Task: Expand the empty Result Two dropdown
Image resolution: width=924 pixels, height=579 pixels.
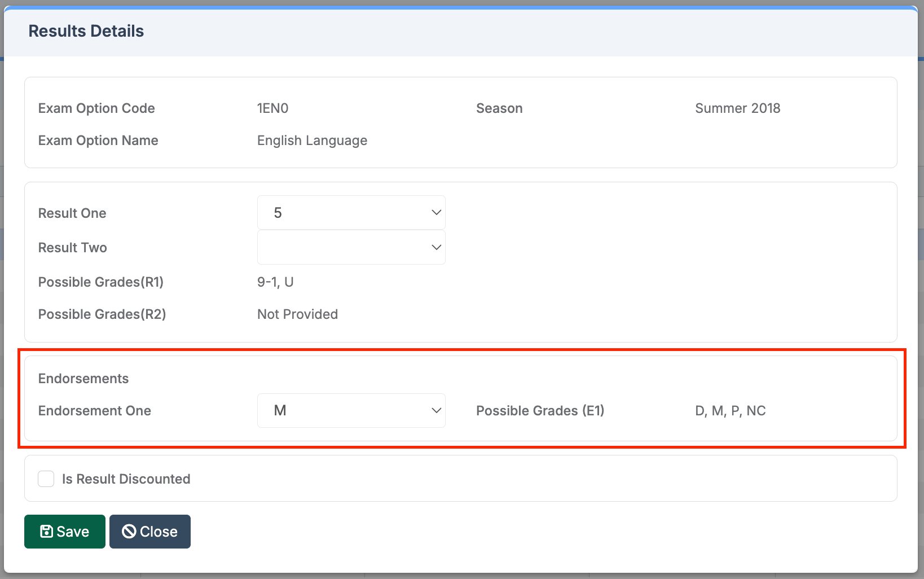Action: pos(351,247)
